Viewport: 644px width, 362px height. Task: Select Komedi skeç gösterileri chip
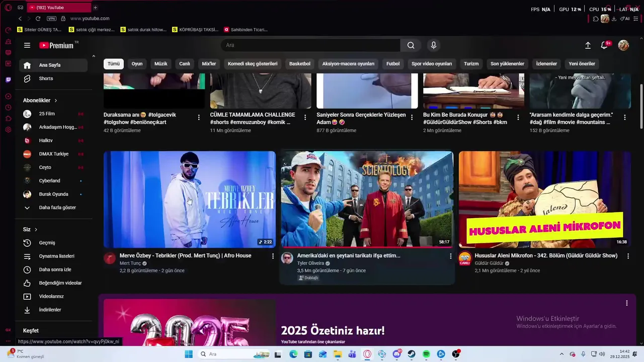pyautogui.click(x=253, y=64)
